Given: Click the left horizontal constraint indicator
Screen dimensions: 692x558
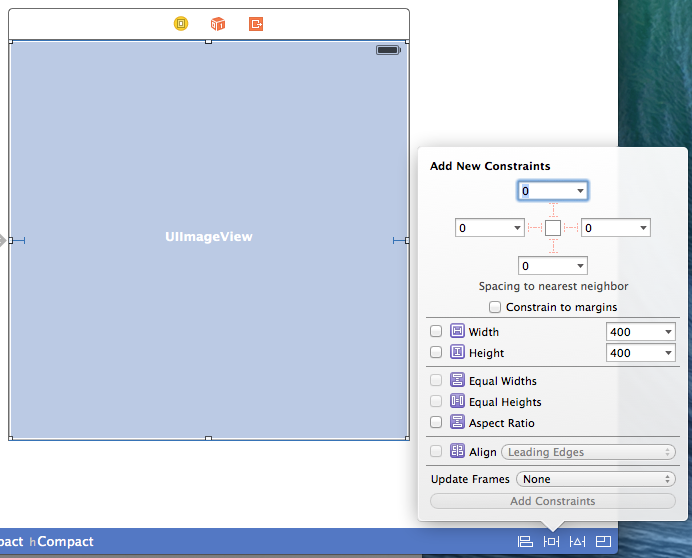Looking at the screenshot, I should pos(19,240).
